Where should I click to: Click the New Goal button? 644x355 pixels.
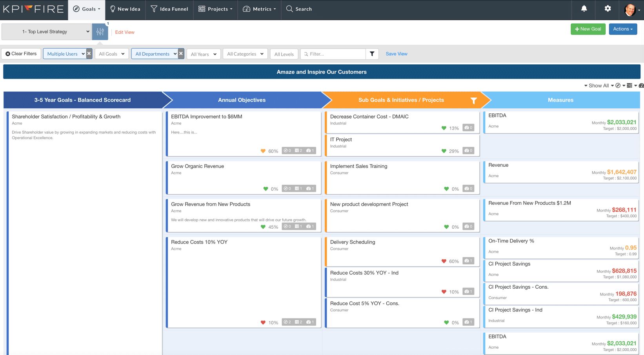point(588,29)
